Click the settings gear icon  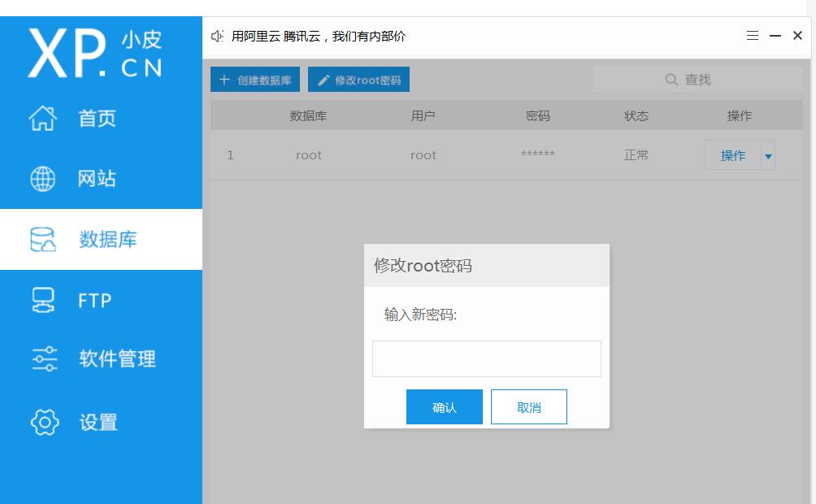point(44,423)
